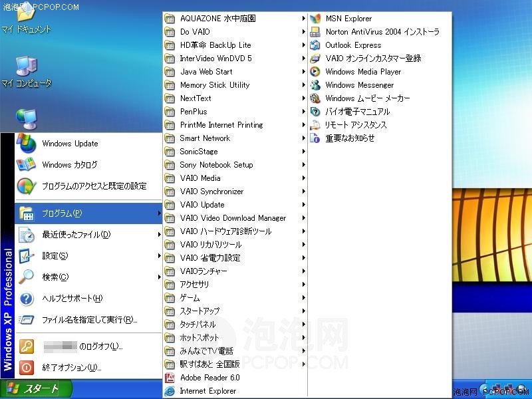
Task: Open VAIO リカバリツール folder
Action: point(235,245)
